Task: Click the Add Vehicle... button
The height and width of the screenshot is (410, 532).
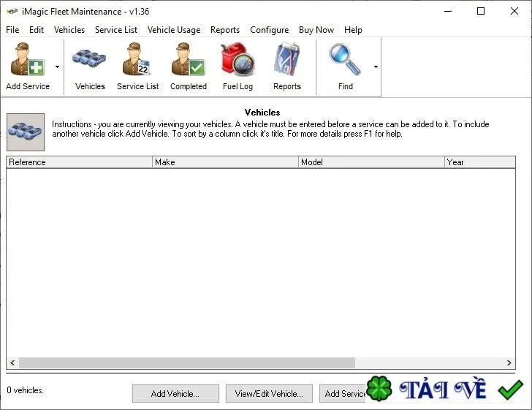Action: (175, 393)
